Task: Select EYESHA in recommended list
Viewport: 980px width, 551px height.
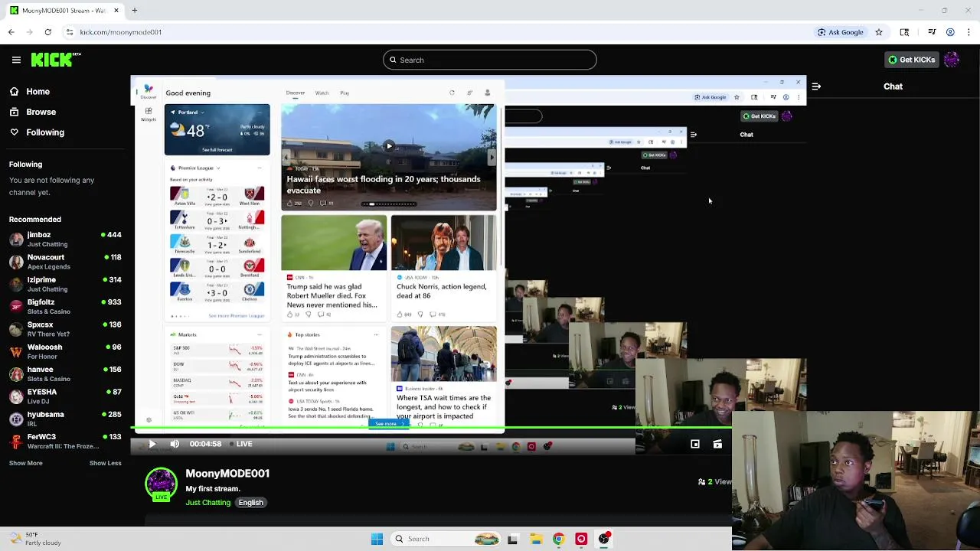Action: (65, 396)
